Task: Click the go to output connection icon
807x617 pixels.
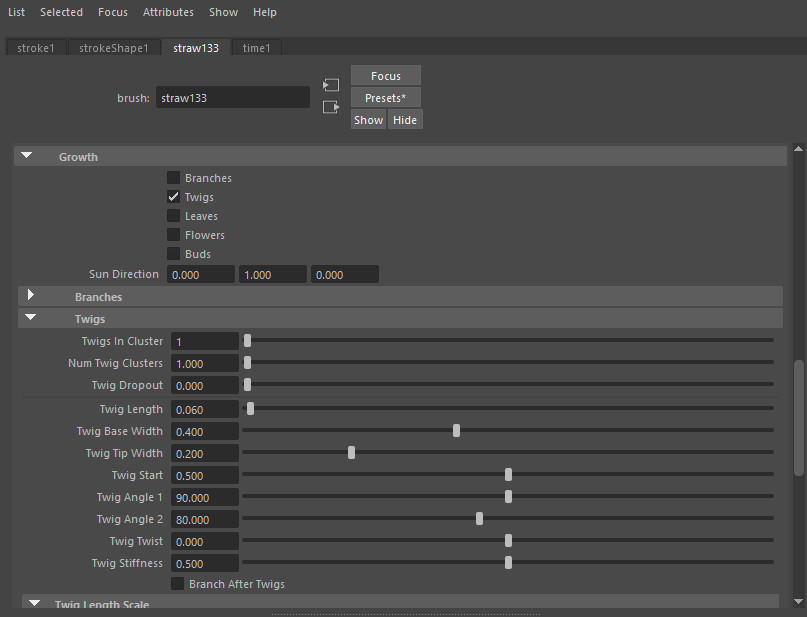Action: pyautogui.click(x=331, y=107)
